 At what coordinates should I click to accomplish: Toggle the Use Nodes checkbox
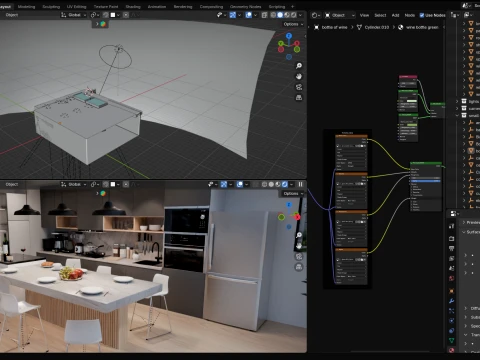click(x=422, y=15)
